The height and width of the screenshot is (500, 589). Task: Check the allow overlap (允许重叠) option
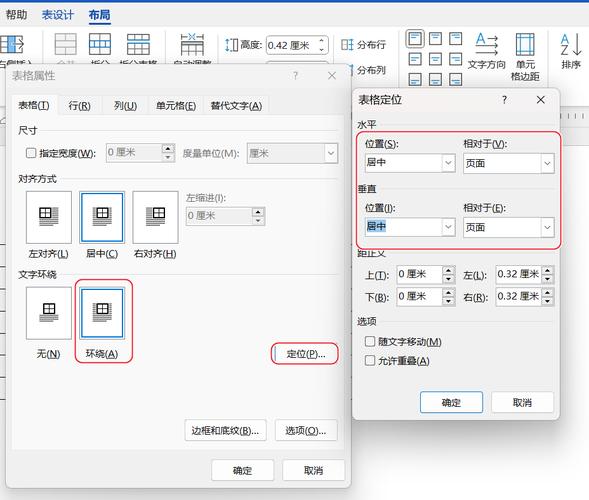[x=370, y=361]
